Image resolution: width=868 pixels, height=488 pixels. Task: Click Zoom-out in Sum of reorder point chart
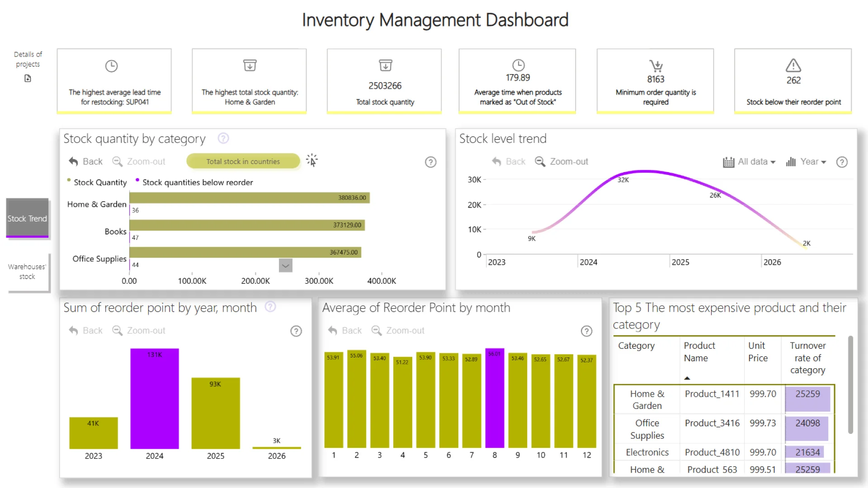(x=139, y=331)
